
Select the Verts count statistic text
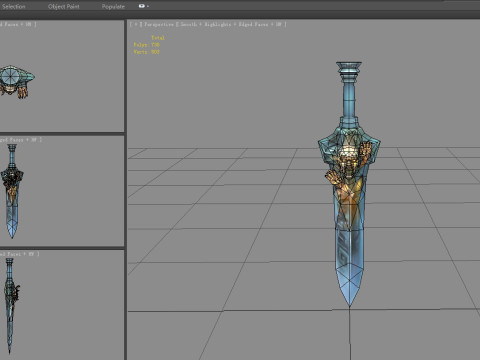click(147, 52)
